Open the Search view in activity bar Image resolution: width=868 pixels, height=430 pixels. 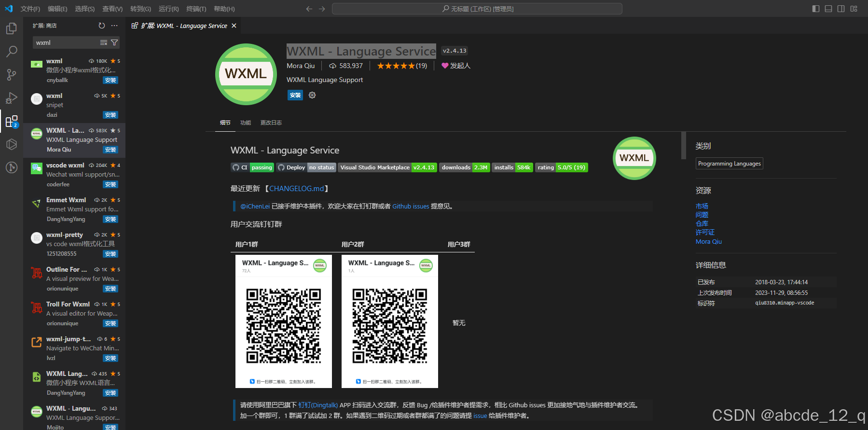(12, 52)
